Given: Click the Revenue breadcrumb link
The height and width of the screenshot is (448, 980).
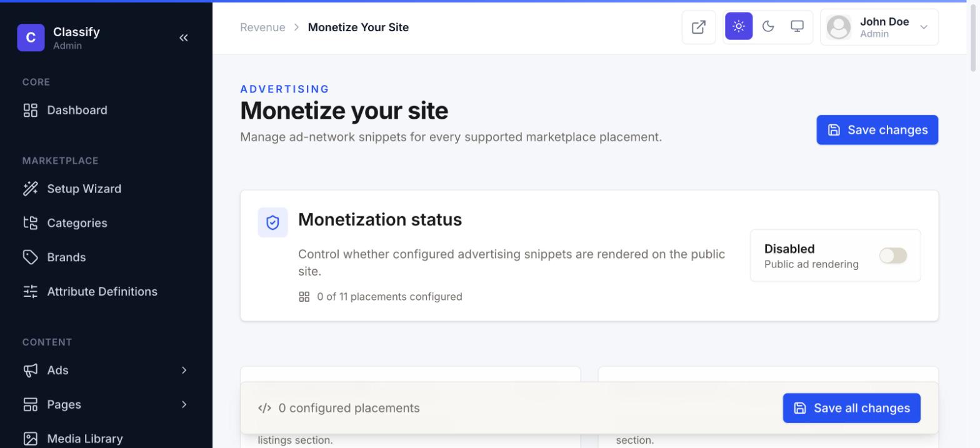Looking at the screenshot, I should coord(262,27).
